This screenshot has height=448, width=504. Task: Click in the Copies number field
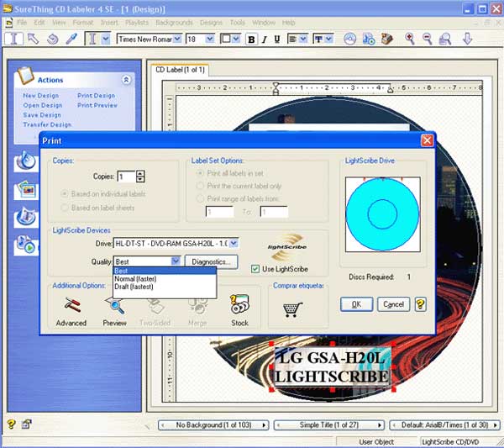[x=127, y=177]
